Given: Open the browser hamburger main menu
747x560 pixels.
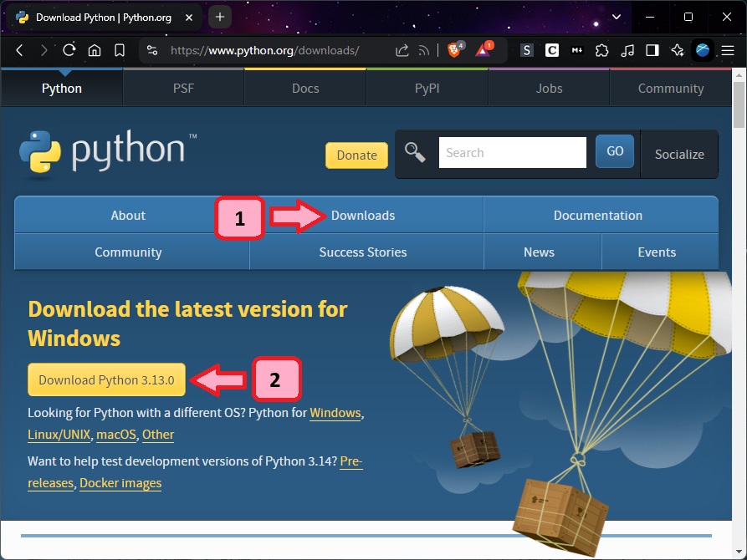Looking at the screenshot, I should (x=728, y=50).
